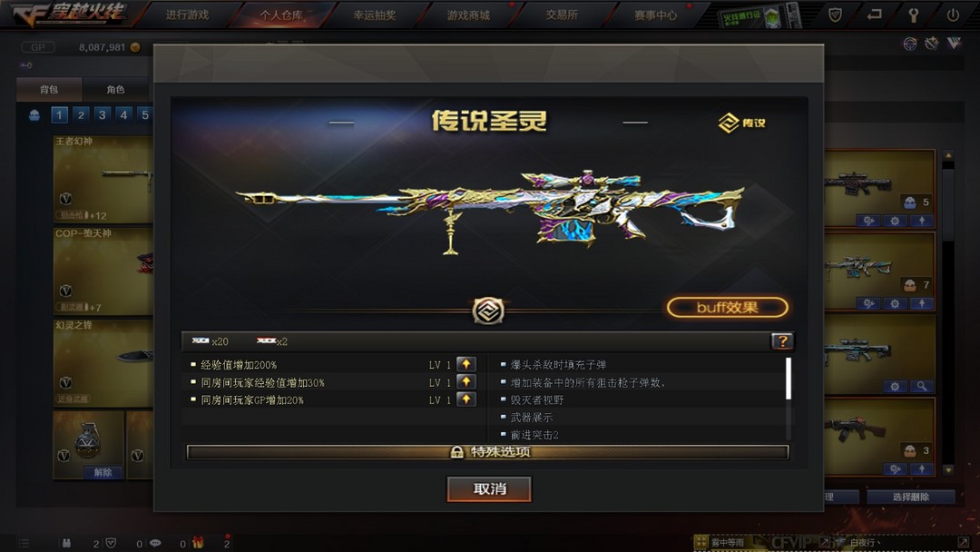Click the buff效果 button
This screenshot has width=980, height=552.
coord(728,307)
